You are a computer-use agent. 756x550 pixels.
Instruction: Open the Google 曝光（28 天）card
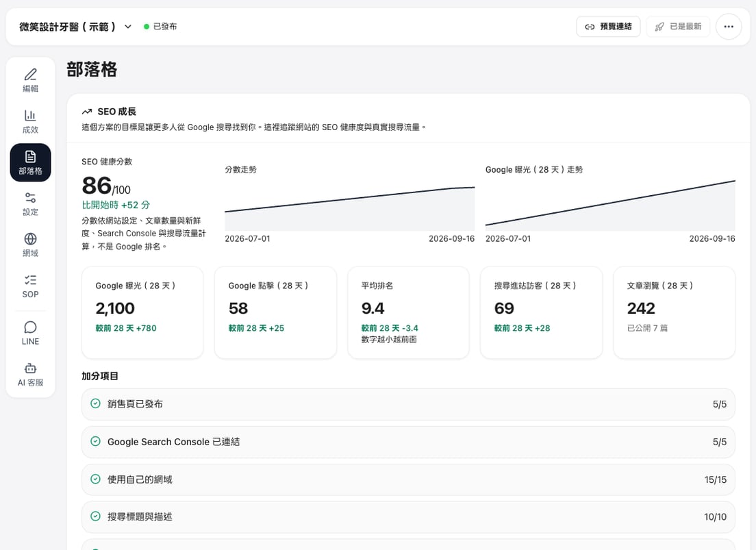(142, 312)
